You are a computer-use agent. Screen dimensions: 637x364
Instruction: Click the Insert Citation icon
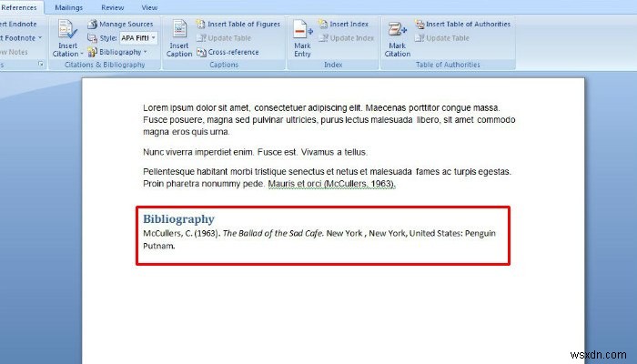tap(67, 30)
